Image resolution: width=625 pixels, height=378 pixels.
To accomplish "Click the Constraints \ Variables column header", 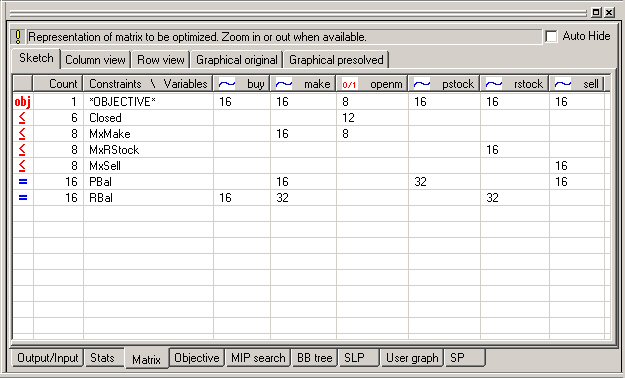I will (x=148, y=84).
